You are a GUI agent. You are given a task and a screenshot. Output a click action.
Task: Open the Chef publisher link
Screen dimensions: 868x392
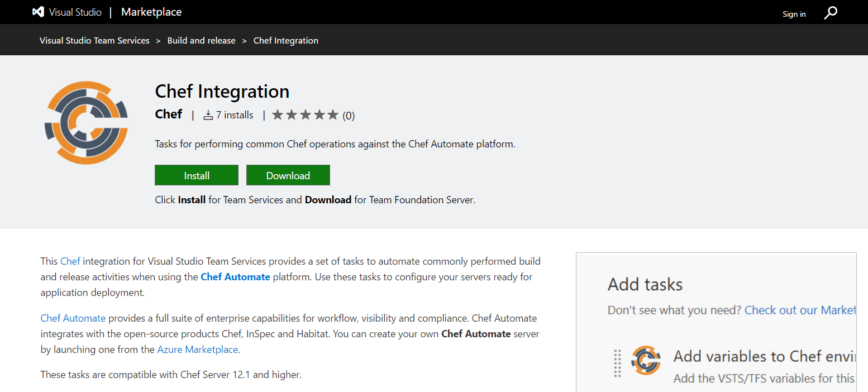point(168,114)
